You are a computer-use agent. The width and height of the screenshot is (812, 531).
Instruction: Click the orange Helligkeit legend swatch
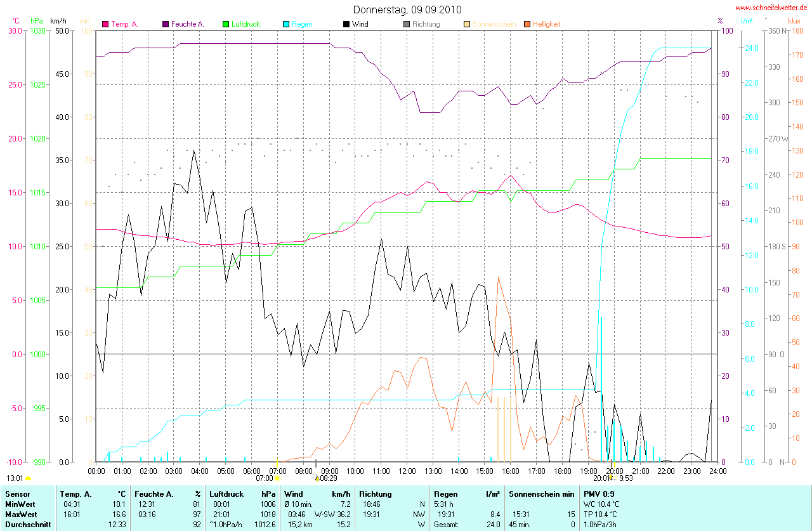(527, 24)
